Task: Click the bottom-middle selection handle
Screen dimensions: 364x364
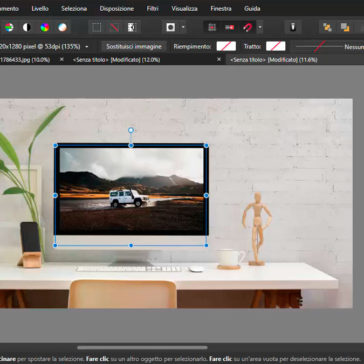Action: pyautogui.click(x=131, y=245)
